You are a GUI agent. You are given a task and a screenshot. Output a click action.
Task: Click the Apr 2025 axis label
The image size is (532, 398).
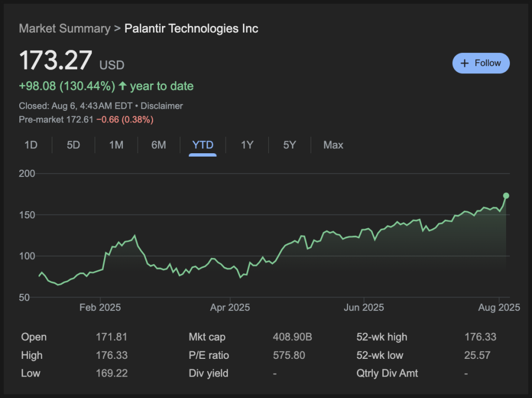click(x=230, y=308)
